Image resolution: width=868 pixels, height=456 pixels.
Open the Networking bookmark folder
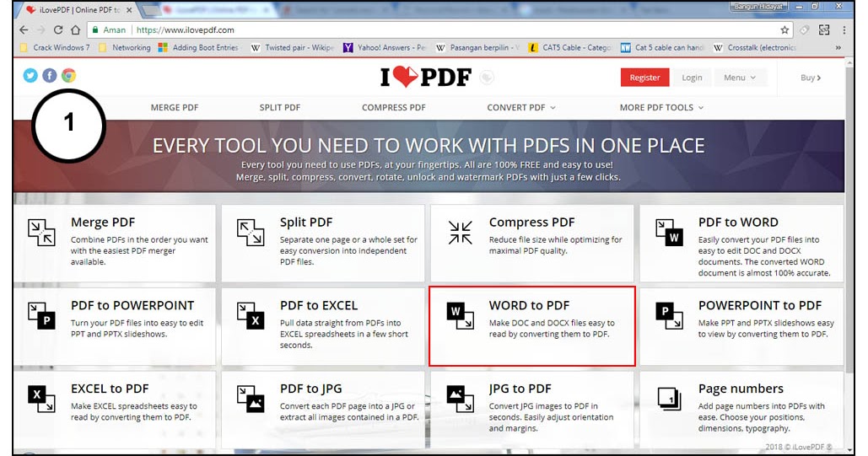point(125,47)
